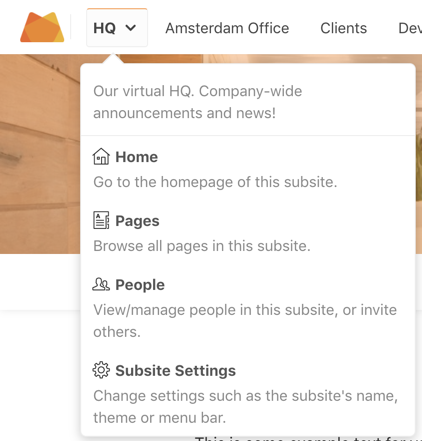The height and width of the screenshot is (441, 422).
Task: Click the two-person icon beside People
Action: pyautogui.click(x=101, y=284)
